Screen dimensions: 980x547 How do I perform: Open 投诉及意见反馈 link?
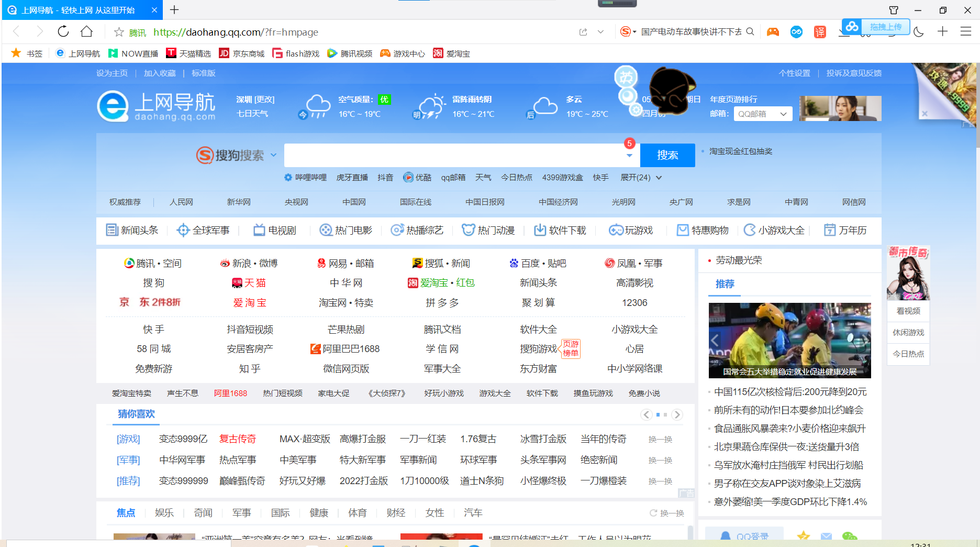854,73
